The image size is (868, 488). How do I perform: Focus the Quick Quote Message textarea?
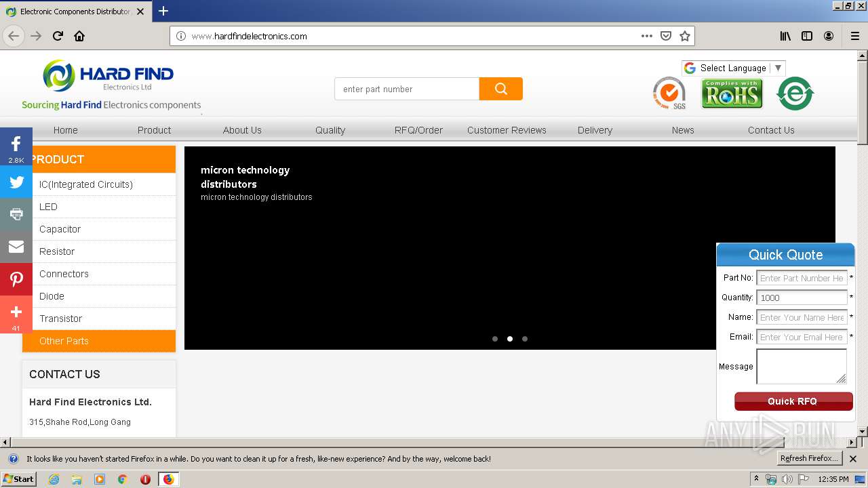(802, 367)
